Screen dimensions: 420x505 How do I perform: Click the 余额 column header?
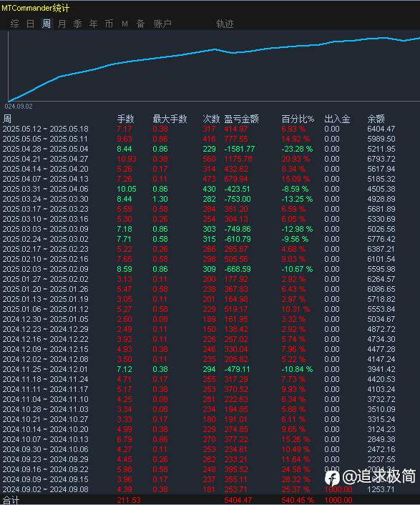(x=376, y=119)
